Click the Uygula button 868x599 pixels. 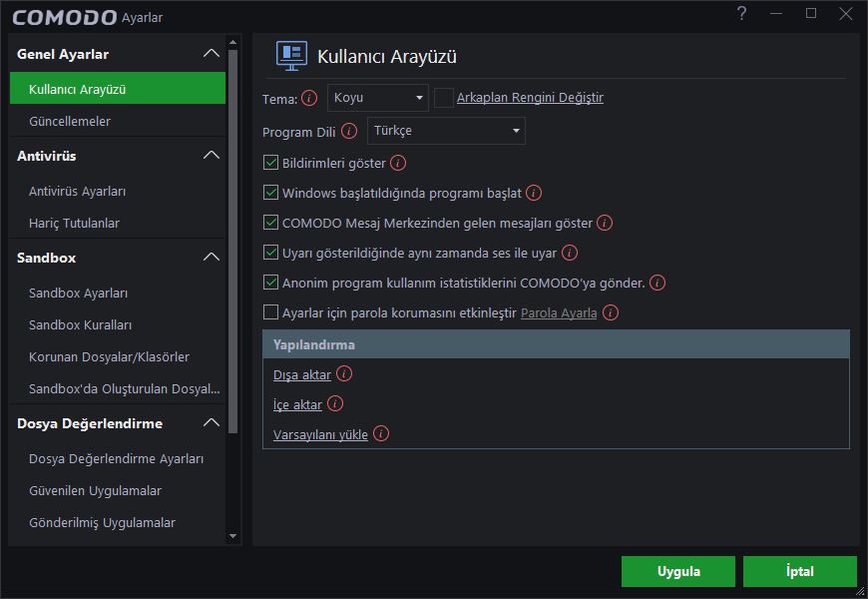(x=678, y=571)
